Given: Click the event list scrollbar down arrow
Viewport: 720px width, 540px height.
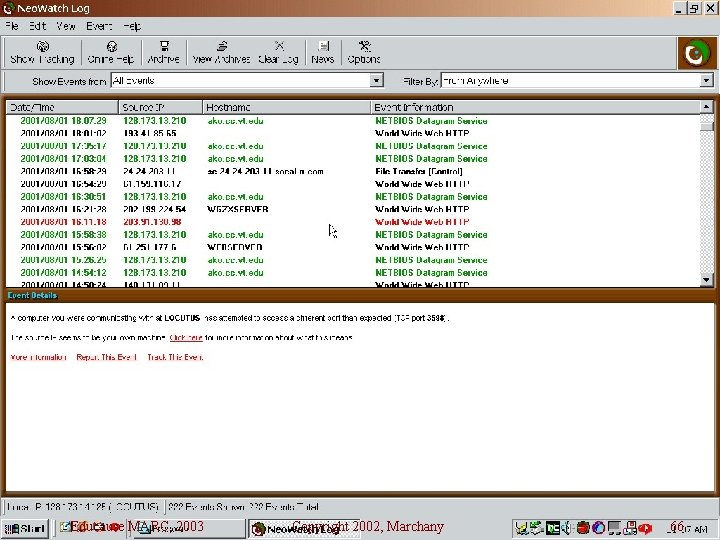Looking at the screenshot, I should click(706, 279).
